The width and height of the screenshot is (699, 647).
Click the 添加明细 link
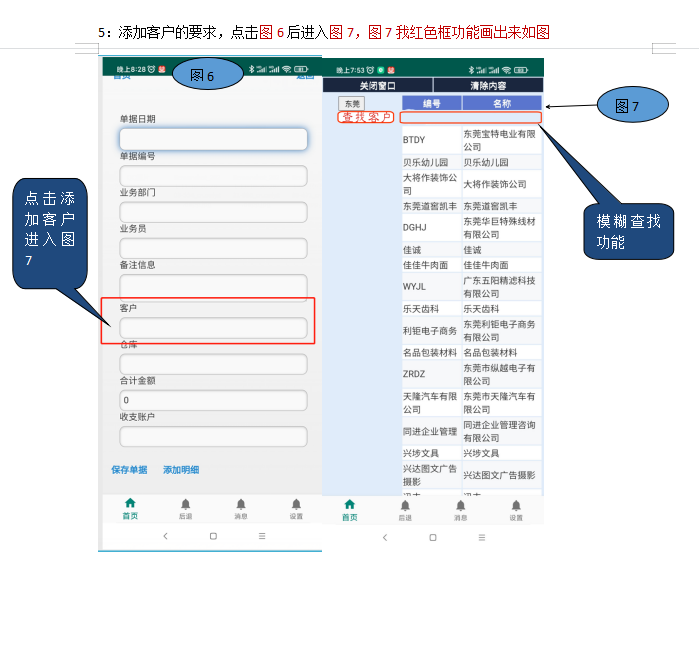pos(181,469)
